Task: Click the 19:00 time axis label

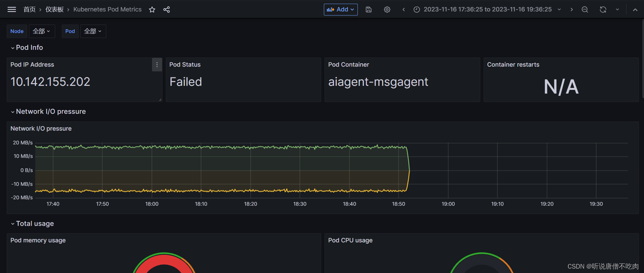Action: click(448, 204)
